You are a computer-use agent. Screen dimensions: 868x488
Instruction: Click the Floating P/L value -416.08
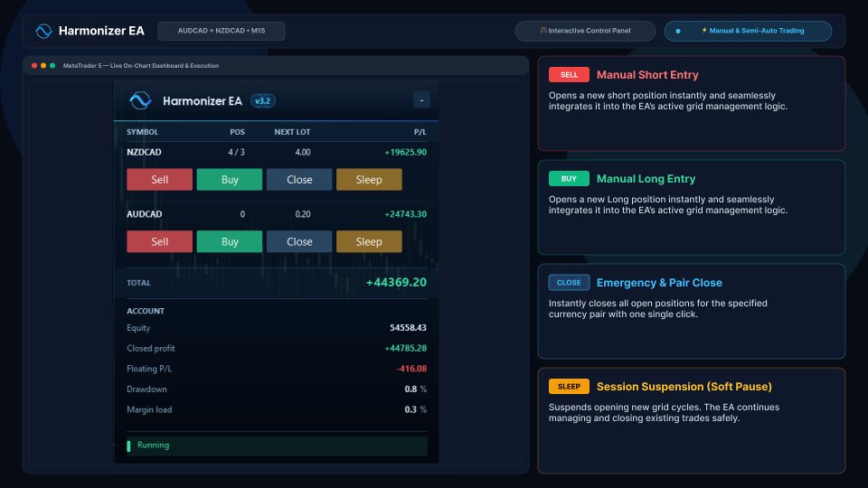coord(411,369)
